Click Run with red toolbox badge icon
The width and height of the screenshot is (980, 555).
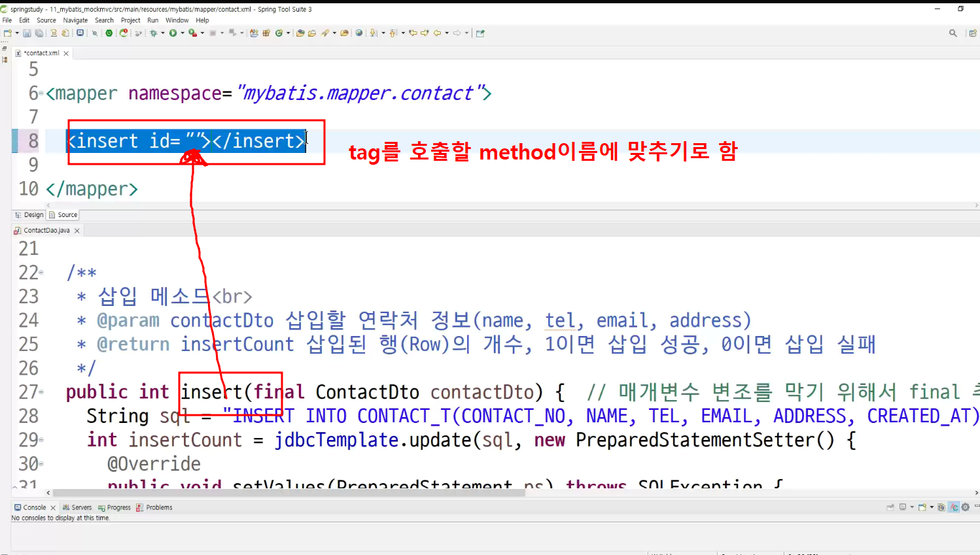(x=192, y=33)
